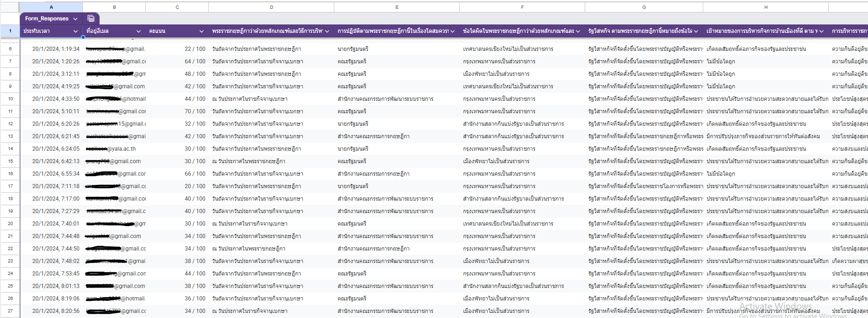The width and height of the screenshot is (868, 318).
Task: Click timestamp cell 20/1/2024, 7:11:18
Action: pyautogui.click(x=51, y=186)
